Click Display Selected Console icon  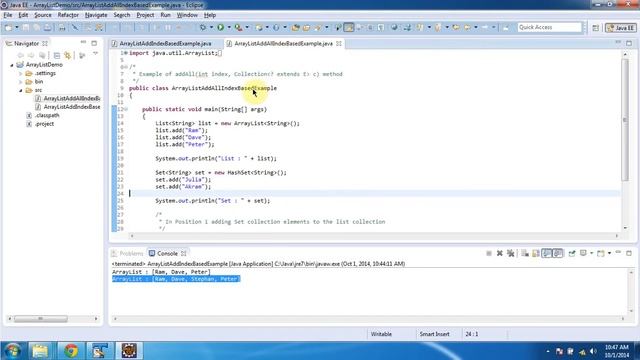(x=583, y=253)
